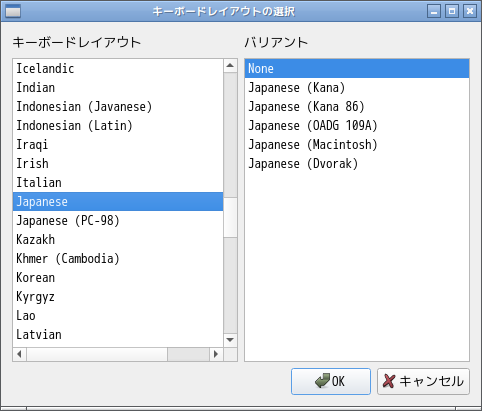This screenshot has width=482, height=411.
Task: Choose Italian from keyboard layout list
Action: point(118,183)
